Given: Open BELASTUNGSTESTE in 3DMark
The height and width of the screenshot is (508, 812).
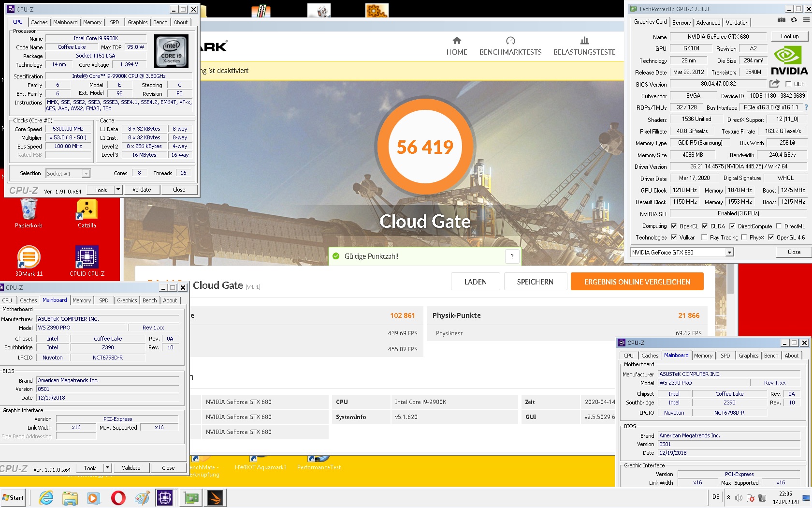Looking at the screenshot, I should [584, 46].
